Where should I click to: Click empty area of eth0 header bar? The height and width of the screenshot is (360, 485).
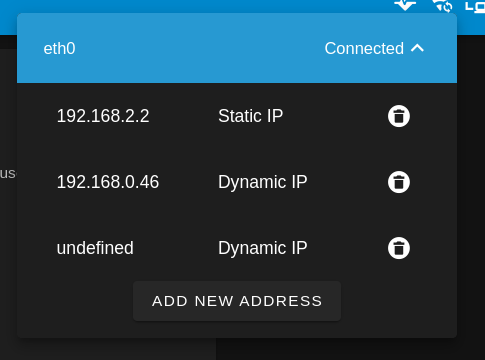tap(200, 49)
